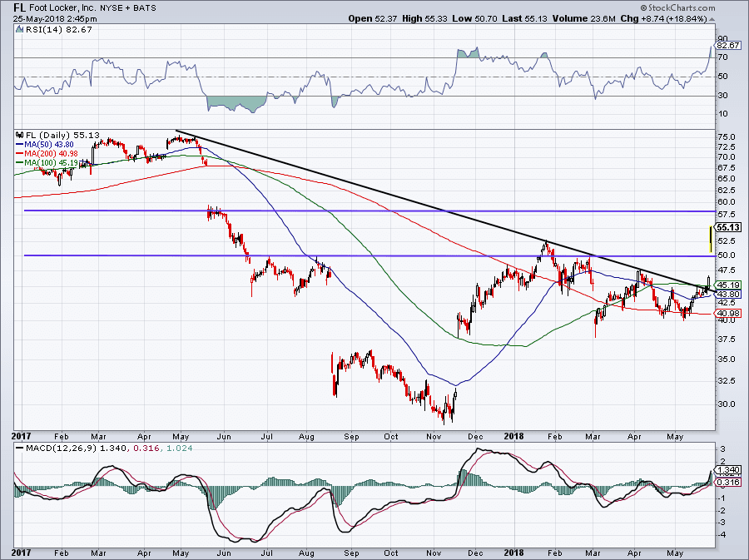The width and height of the screenshot is (749, 560).
Task: Click the 82.67 RSI value tag on axis
Action: pos(728,46)
